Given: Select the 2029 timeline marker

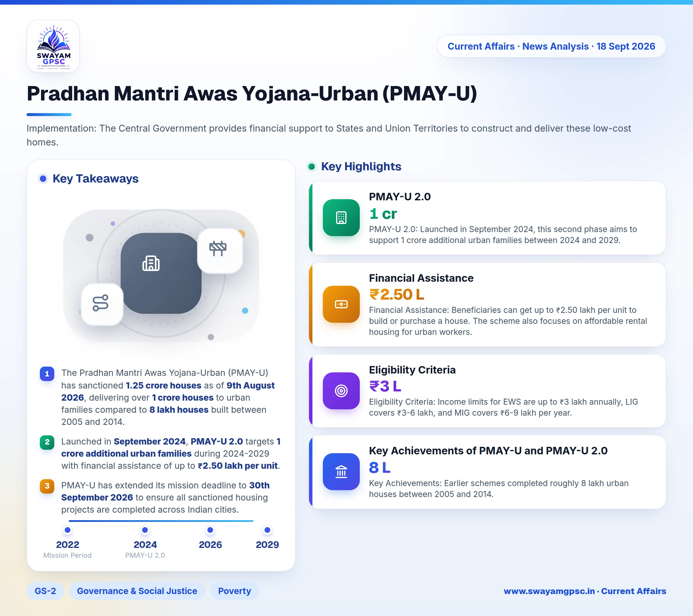Looking at the screenshot, I should pyautogui.click(x=267, y=530).
